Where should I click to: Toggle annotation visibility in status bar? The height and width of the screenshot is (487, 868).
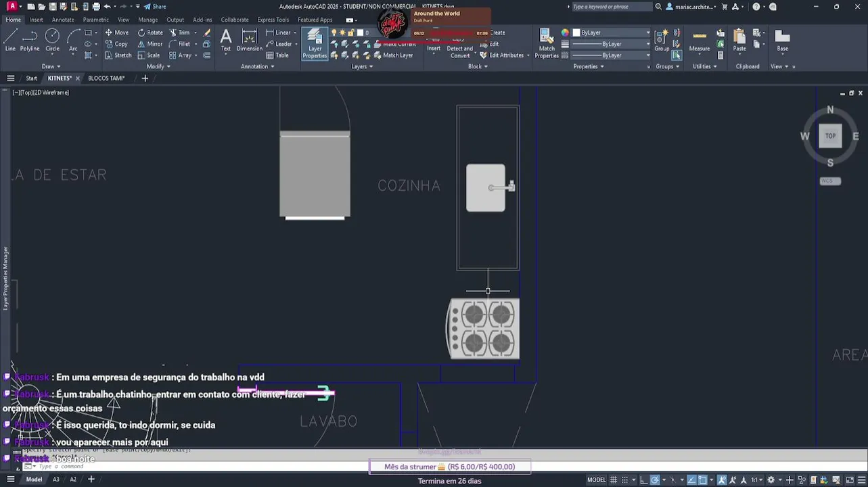[x=723, y=480]
